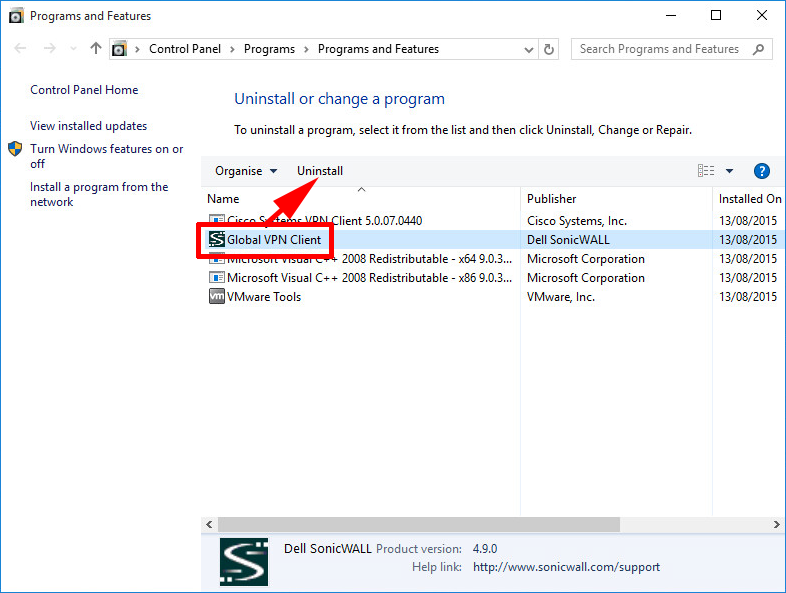The image size is (786, 593).
Task: Minimize the Programs and Features window
Action: 671,16
